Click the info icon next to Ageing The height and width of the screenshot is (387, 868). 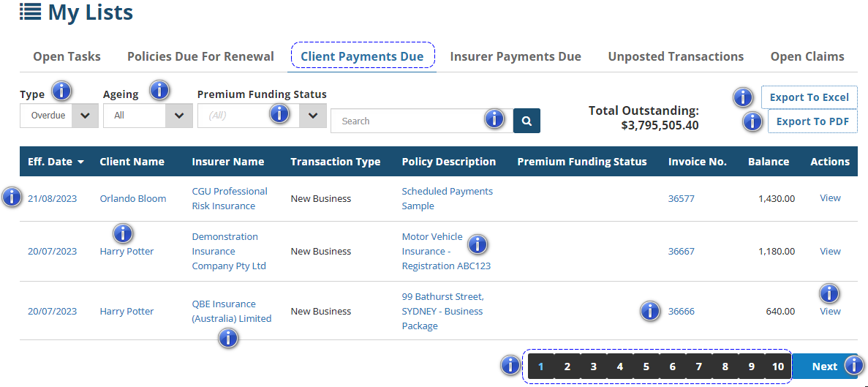tap(159, 91)
